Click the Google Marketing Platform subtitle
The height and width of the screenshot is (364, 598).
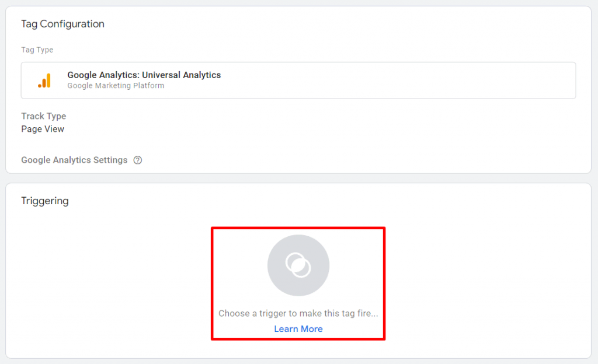point(116,86)
